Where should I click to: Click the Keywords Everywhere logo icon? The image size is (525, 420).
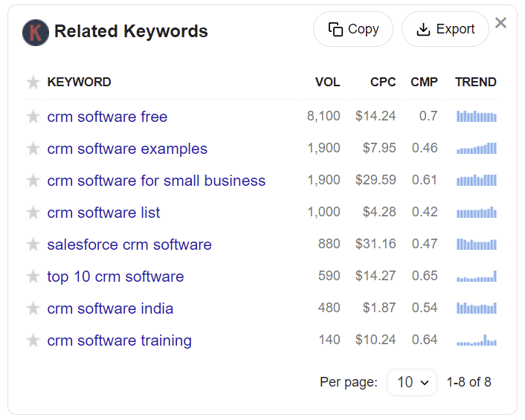coord(36,32)
